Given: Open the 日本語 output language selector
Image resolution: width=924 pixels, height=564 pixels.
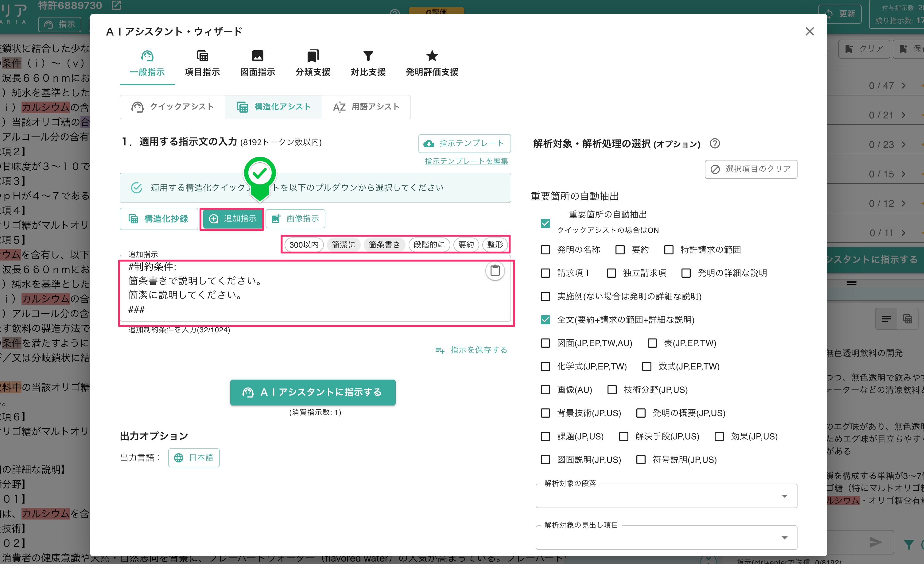Looking at the screenshot, I should 194,458.
